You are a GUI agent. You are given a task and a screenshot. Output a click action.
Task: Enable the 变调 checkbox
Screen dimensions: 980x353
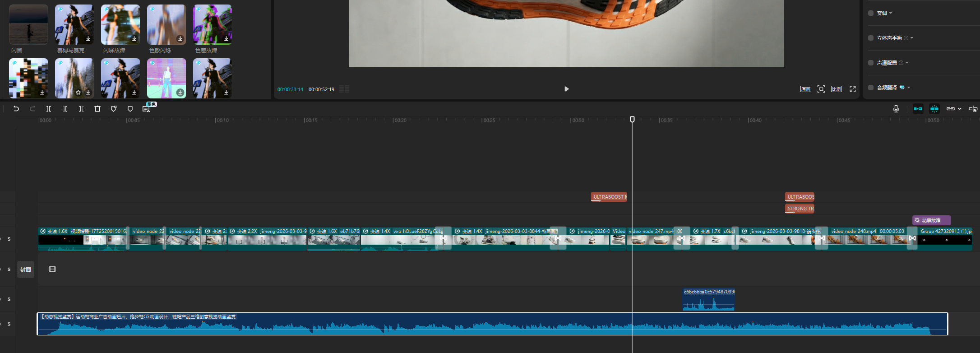871,13
